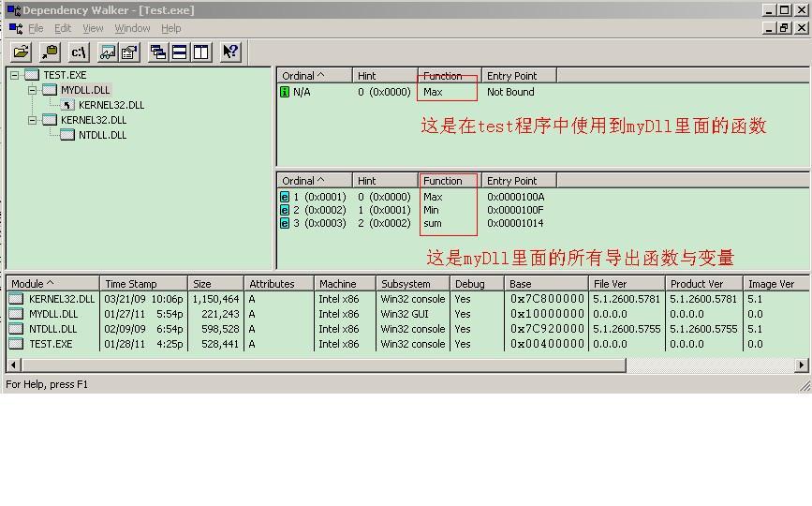Click the module list icon beside NTDLL.DLL
Screen dimensions: 812x506
[16, 329]
